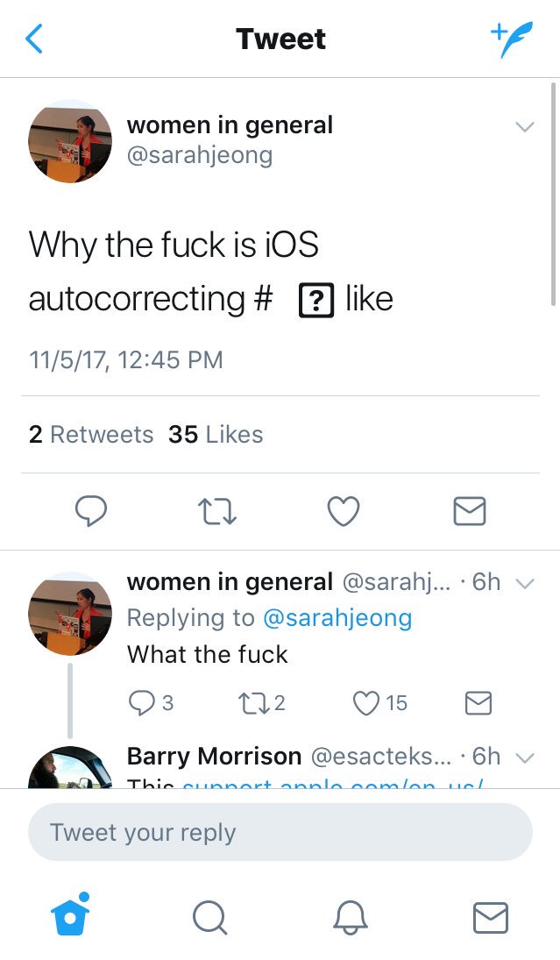Send "What the fuck" reply via message
This screenshot has height=960, width=560.
478,703
